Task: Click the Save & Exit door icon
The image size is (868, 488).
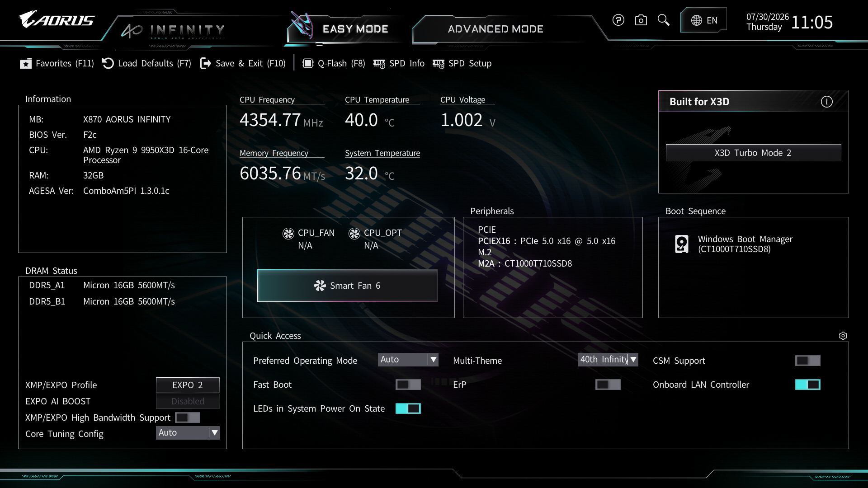Action: 206,63
